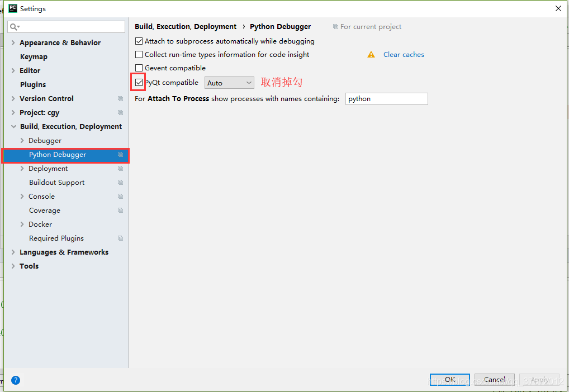Expand the Editor section
569x392 pixels.
[13, 71]
